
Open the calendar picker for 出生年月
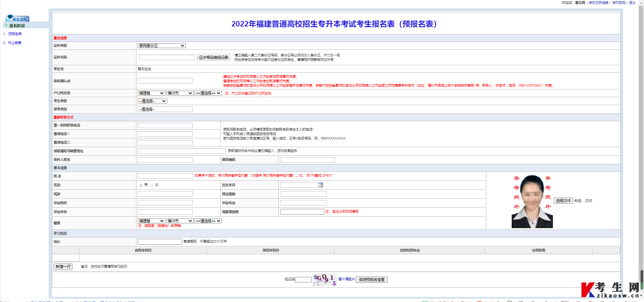click(320, 185)
